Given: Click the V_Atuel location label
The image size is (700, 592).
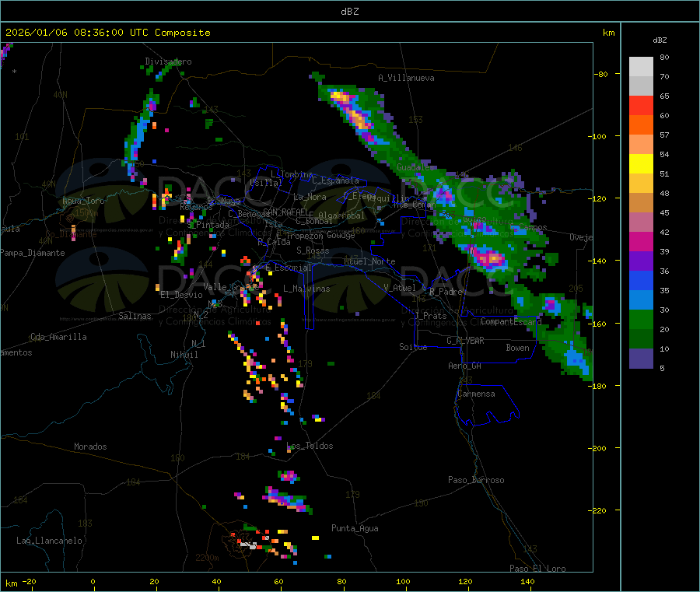Looking at the screenshot, I should (x=400, y=288).
